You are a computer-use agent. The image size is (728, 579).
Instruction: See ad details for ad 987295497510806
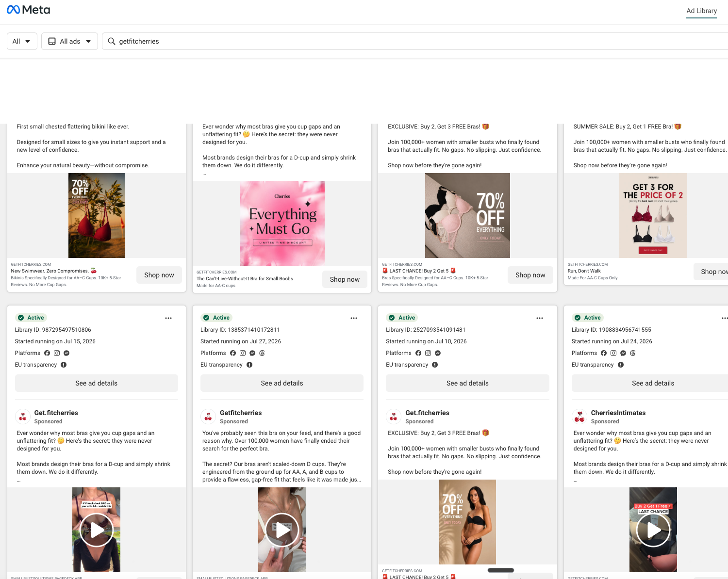[97, 383]
